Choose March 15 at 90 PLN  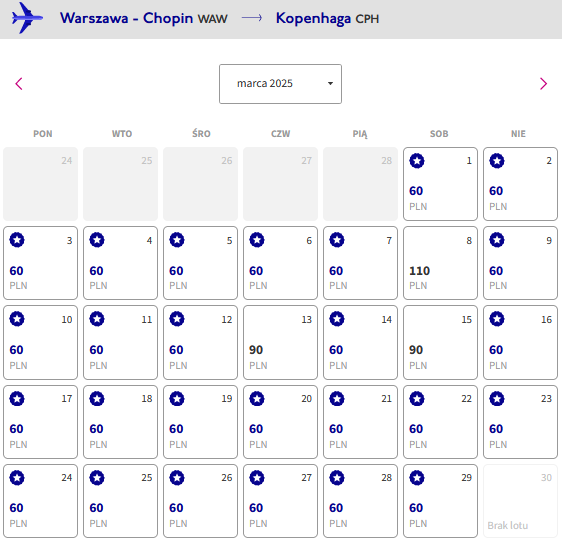440,342
